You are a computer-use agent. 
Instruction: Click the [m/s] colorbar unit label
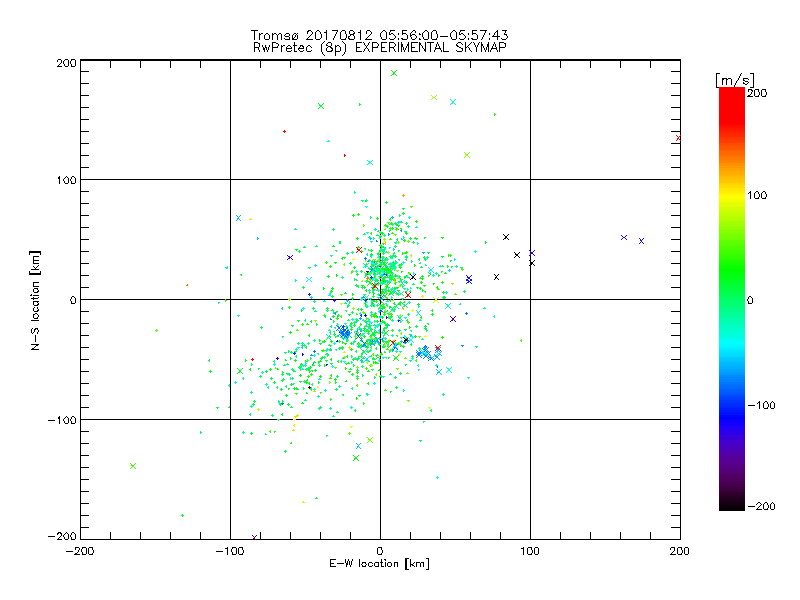pyautogui.click(x=735, y=78)
